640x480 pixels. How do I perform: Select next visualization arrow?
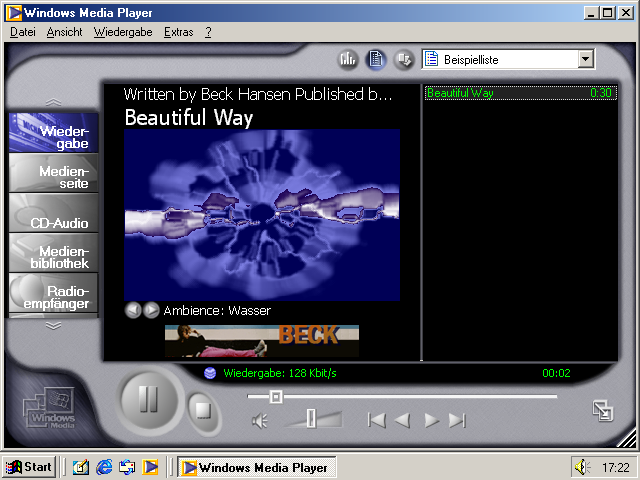click(151, 310)
